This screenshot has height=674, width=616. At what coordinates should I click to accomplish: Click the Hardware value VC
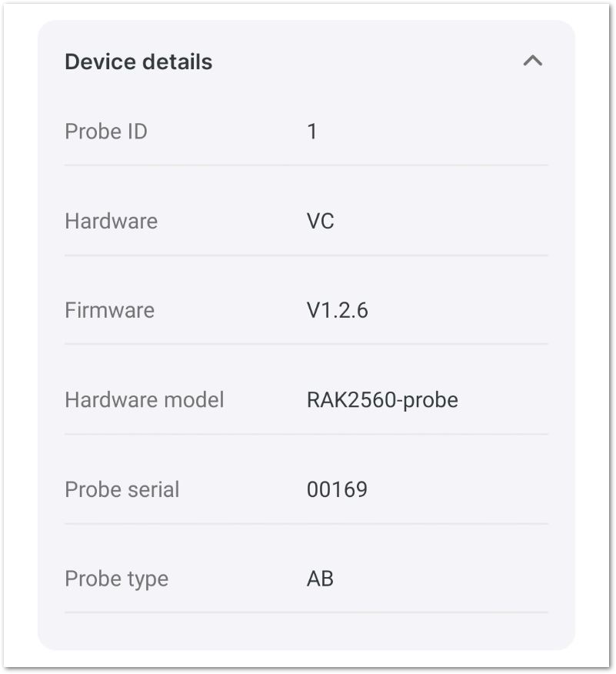(321, 221)
